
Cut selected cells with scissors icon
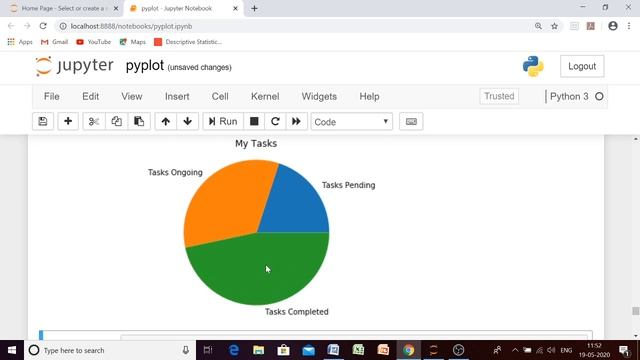(94, 121)
